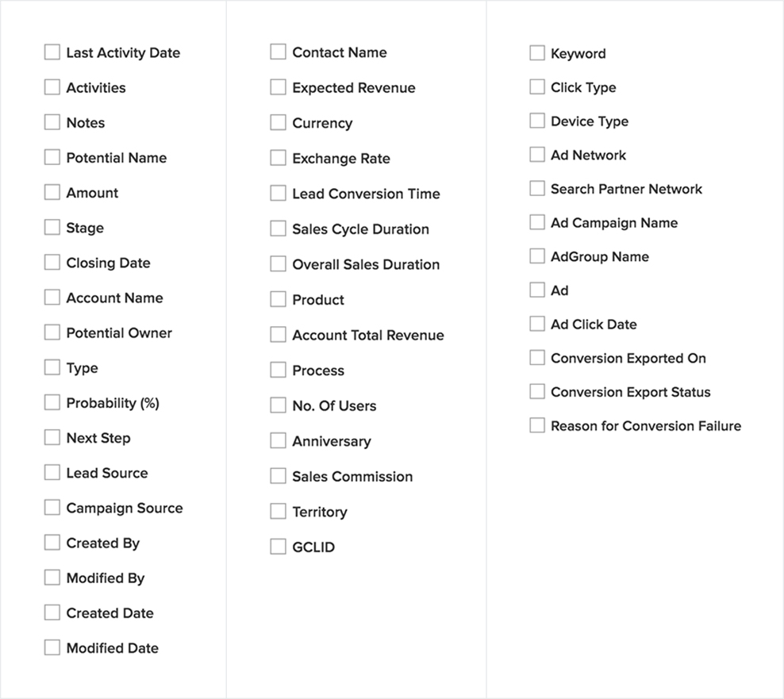Select the Expected Revenue checkbox

(x=278, y=87)
